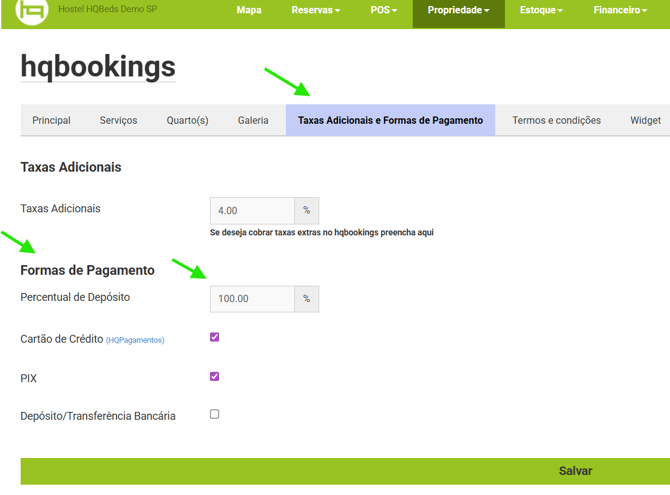Expand the Estoque dropdown menu

(540, 10)
